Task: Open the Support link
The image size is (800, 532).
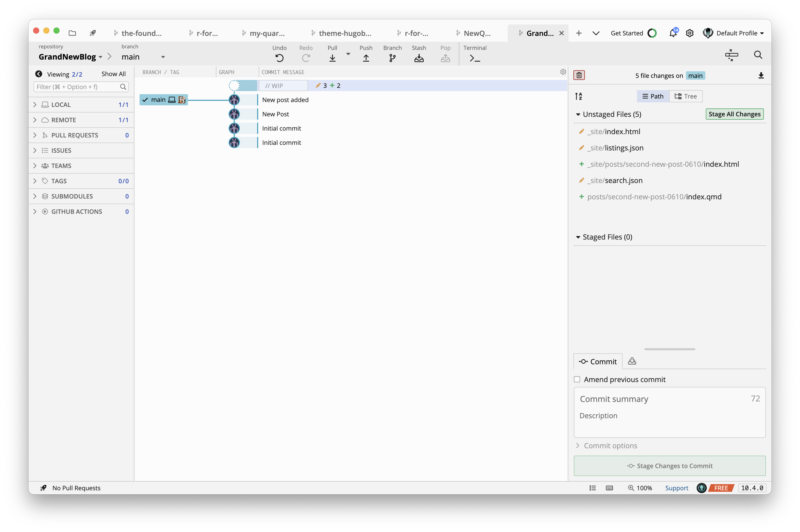Action: 676,488
